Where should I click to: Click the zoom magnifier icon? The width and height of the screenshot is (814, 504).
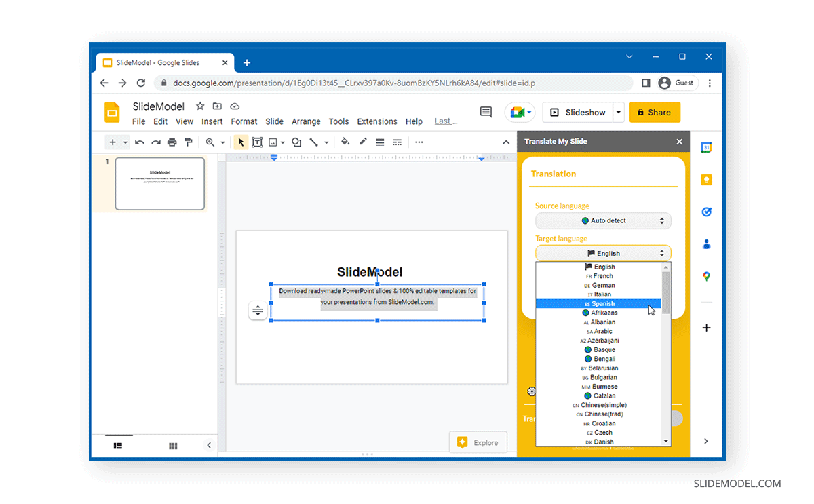pos(210,142)
